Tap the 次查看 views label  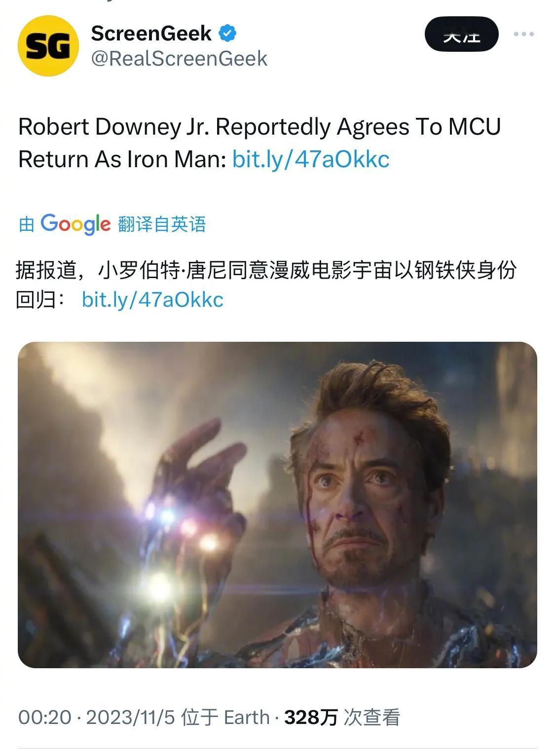point(372,718)
